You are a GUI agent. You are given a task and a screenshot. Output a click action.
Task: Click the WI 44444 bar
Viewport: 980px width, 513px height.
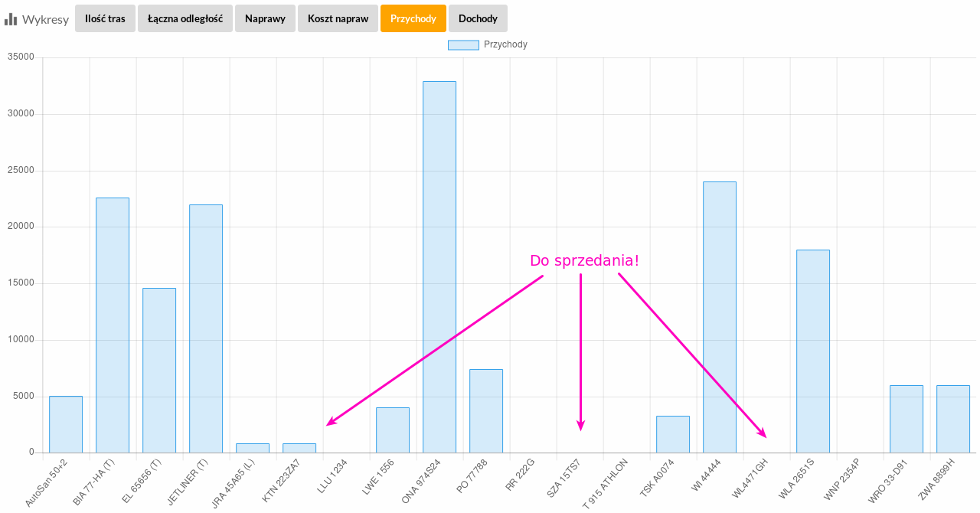coord(720,317)
